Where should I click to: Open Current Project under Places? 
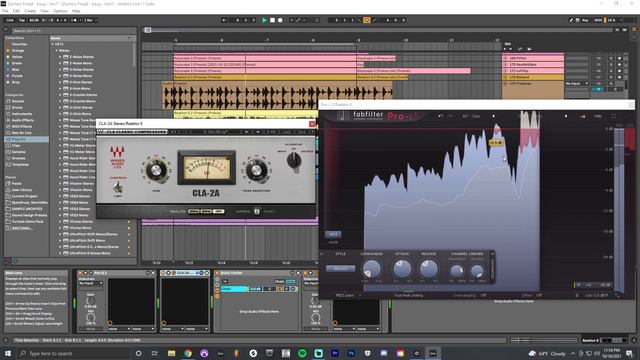tap(24, 196)
